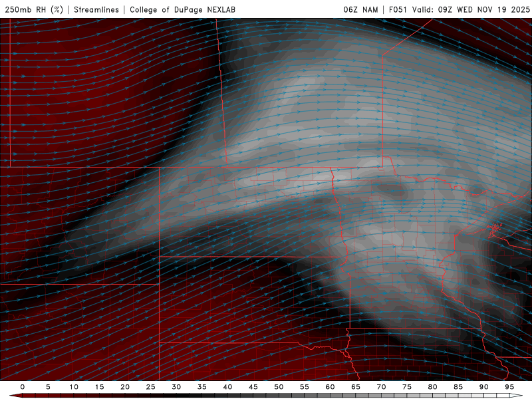532x399 pixels.
Task: Click the "40" label on the color scale
Action: [x=227, y=387]
